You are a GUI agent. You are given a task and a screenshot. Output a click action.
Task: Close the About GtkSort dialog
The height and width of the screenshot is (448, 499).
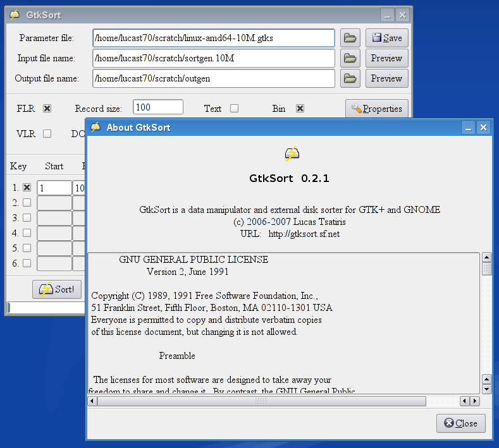(460, 423)
